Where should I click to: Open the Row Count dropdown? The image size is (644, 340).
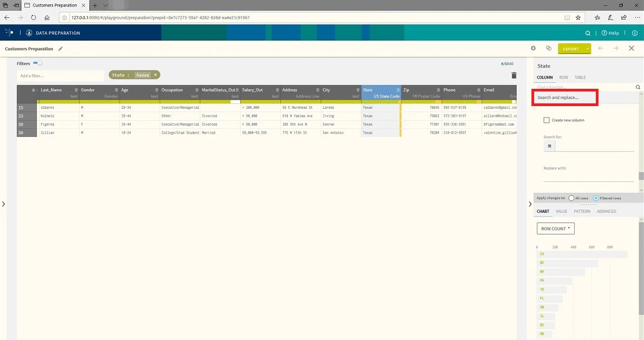tap(555, 228)
